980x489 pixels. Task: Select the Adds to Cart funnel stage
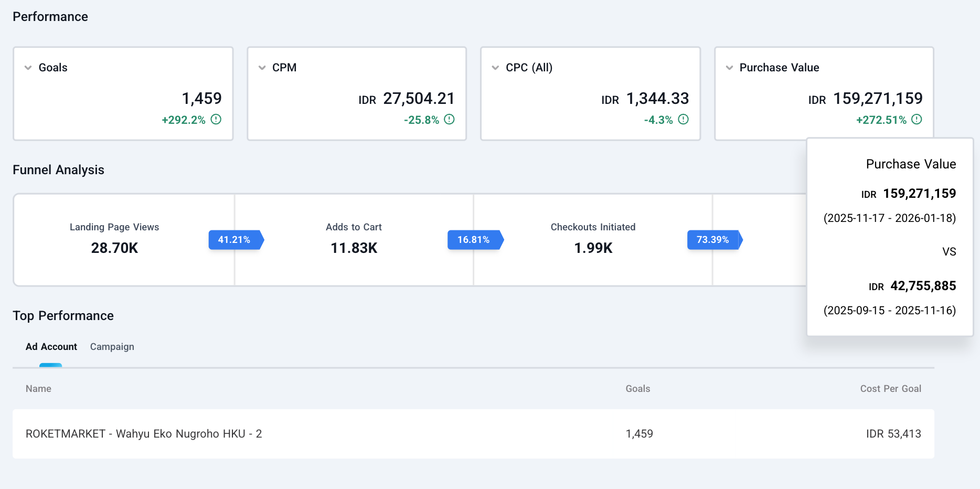[354, 240]
